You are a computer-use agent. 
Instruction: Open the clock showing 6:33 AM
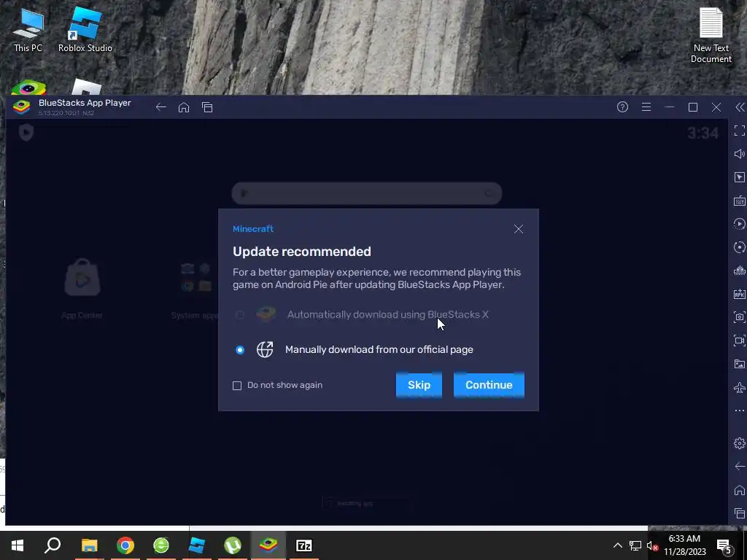(684, 545)
